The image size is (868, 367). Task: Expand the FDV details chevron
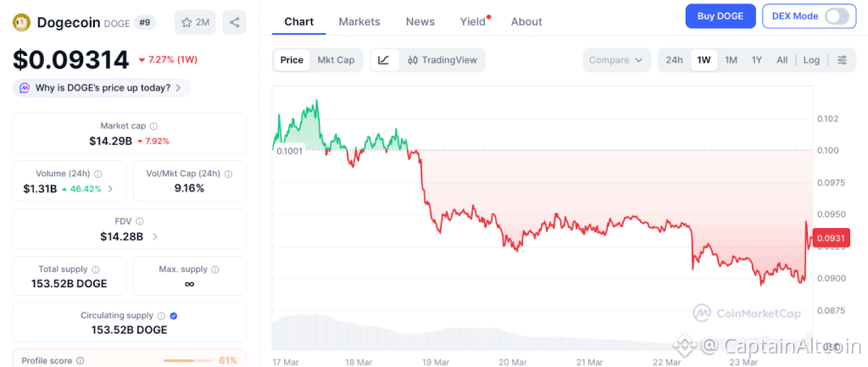(x=154, y=236)
